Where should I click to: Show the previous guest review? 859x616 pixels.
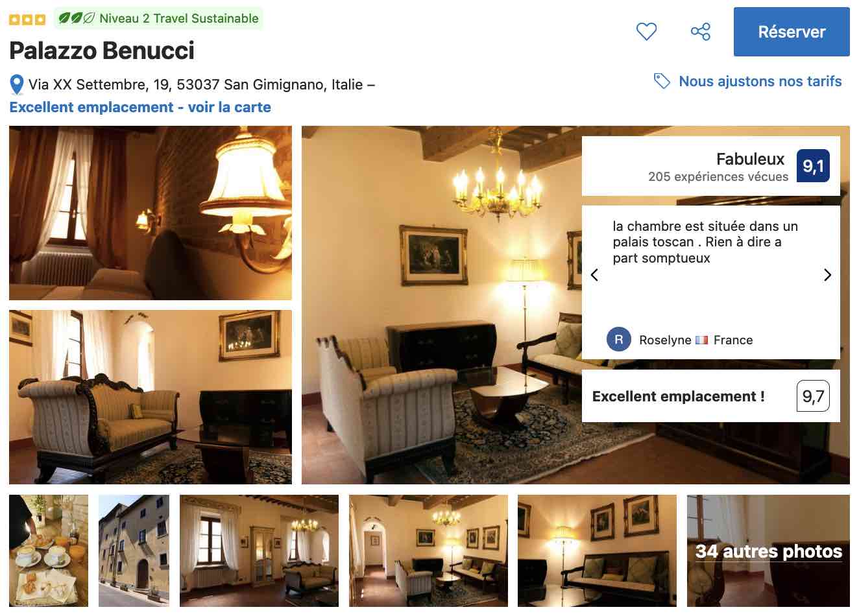[x=594, y=275]
